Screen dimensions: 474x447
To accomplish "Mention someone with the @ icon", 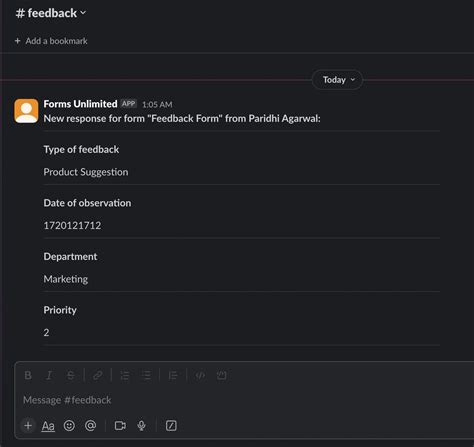I will (90, 426).
